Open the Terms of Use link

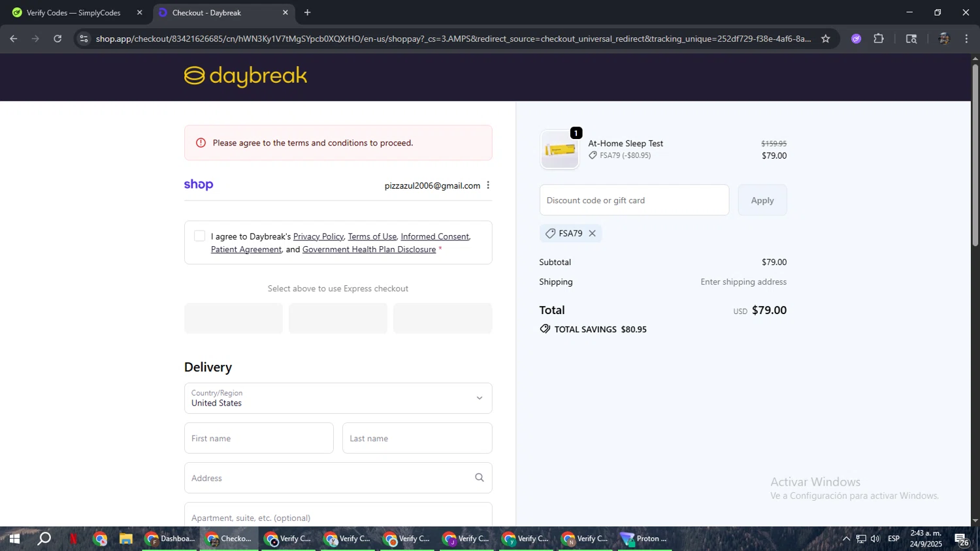tap(372, 236)
